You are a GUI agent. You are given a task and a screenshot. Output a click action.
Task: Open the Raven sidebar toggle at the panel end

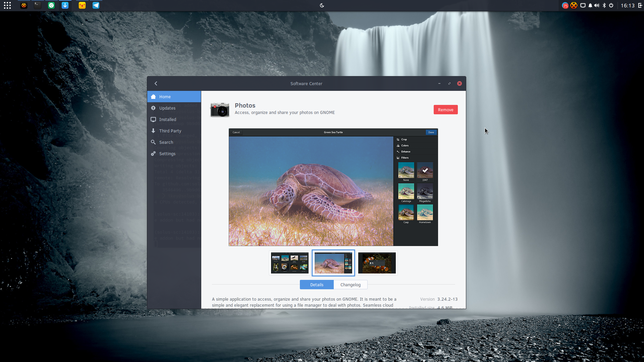click(640, 5)
